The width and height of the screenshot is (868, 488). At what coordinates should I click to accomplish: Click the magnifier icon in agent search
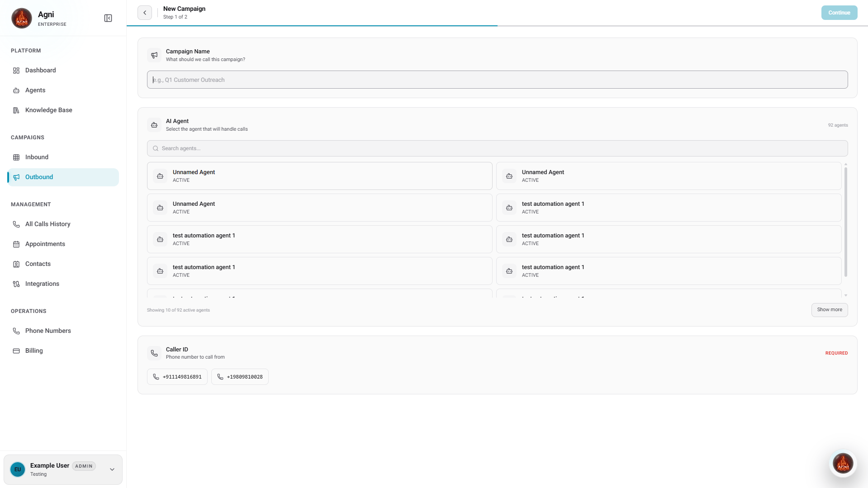pyautogui.click(x=156, y=148)
